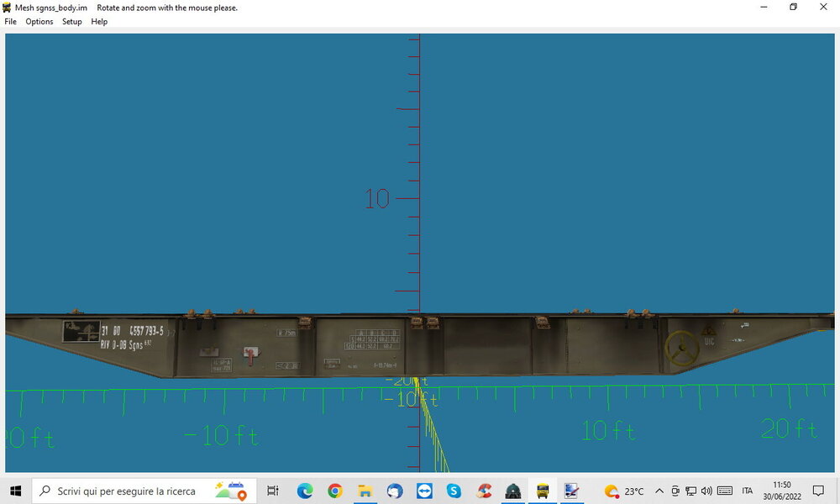This screenshot has width=840, height=504.
Task: Launch Google Chrome from the taskbar
Action: pos(335,491)
